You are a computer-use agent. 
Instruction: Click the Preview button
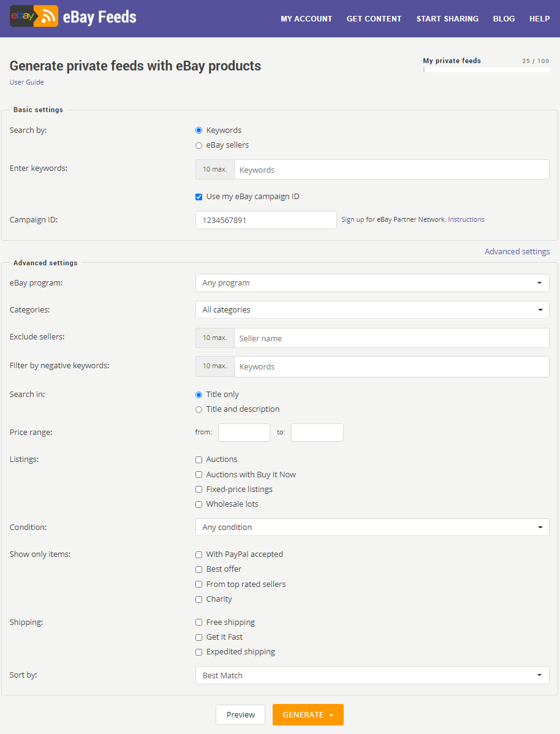(x=241, y=715)
